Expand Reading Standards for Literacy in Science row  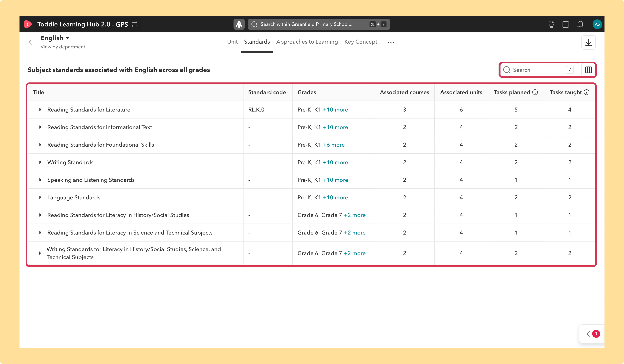40,232
